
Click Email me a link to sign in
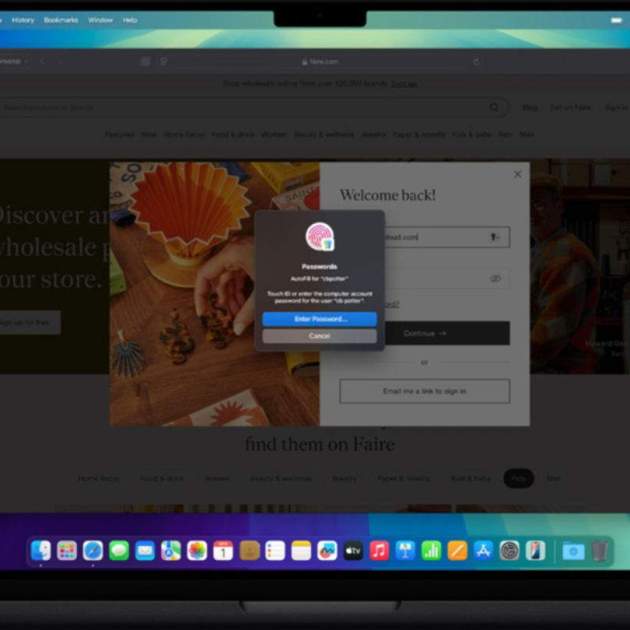click(424, 391)
